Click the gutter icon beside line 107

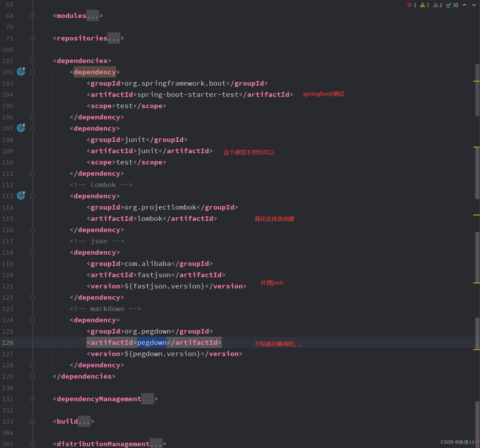click(x=21, y=128)
